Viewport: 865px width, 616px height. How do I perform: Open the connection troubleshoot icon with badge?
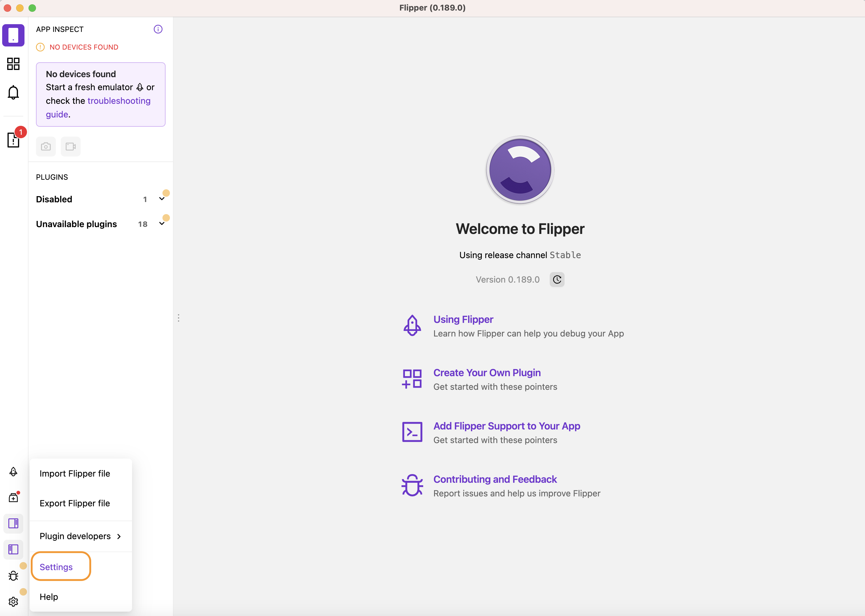coord(13,139)
